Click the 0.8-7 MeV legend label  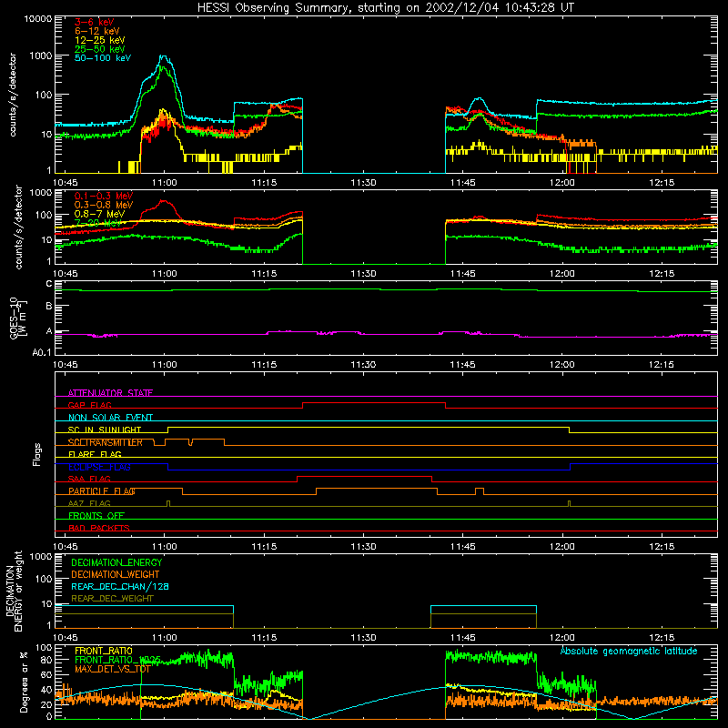[99, 214]
